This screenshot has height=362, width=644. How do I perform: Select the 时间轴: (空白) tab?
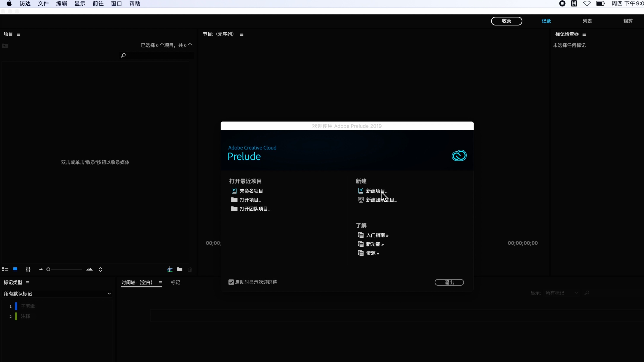click(137, 283)
